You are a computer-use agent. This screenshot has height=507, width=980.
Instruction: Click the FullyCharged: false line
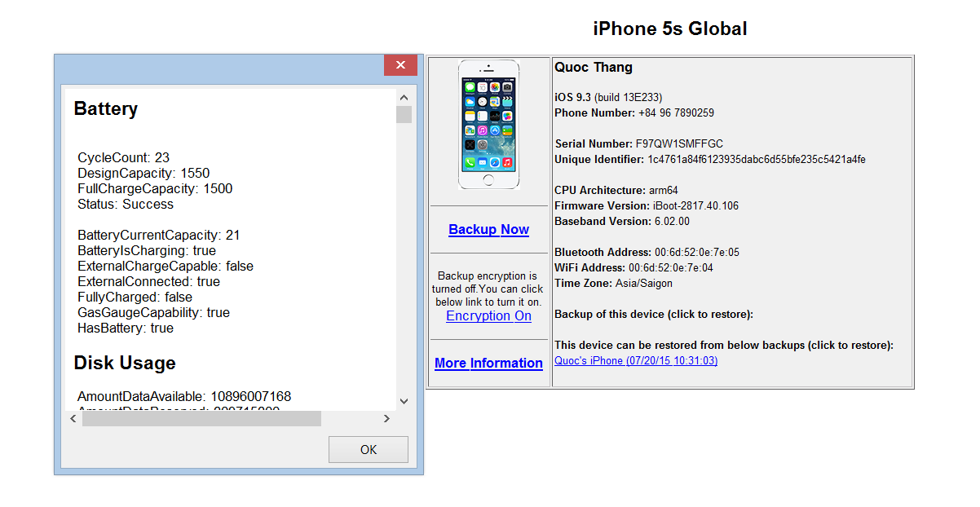[135, 297]
